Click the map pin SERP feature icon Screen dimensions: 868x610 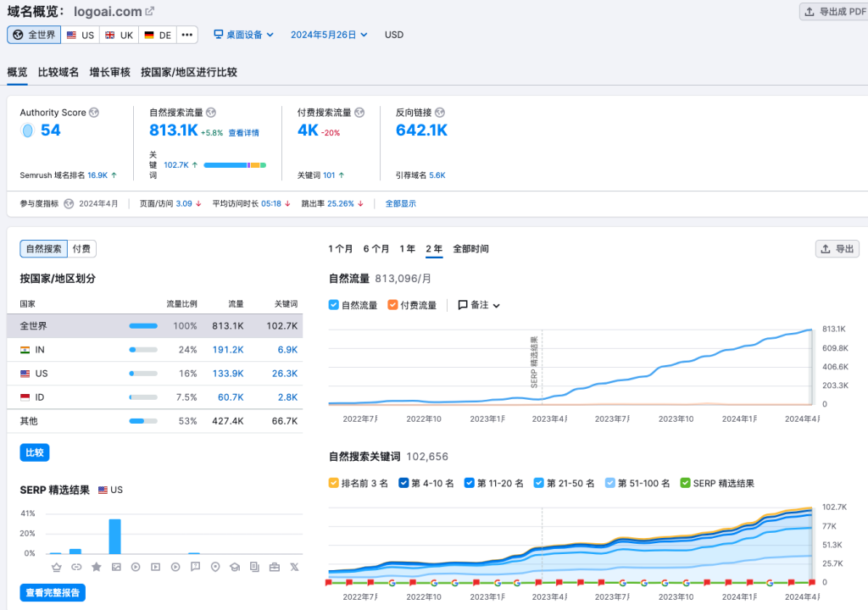(215, 567)
